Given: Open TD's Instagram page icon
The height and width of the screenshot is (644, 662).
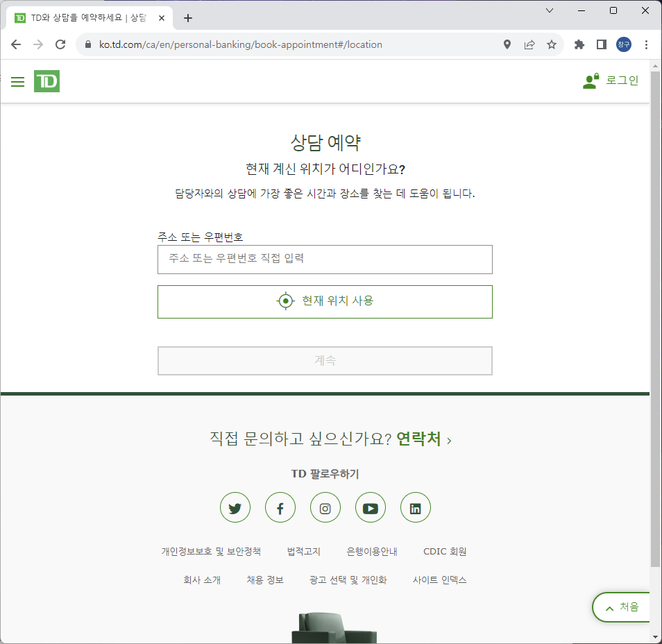Looking at the screenshot, I should 325,507.
